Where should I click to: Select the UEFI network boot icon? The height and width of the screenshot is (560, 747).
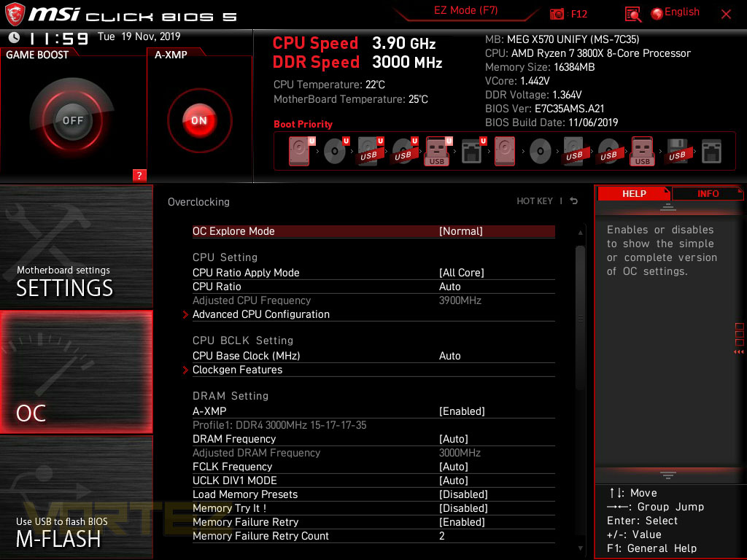click(473, 151)
